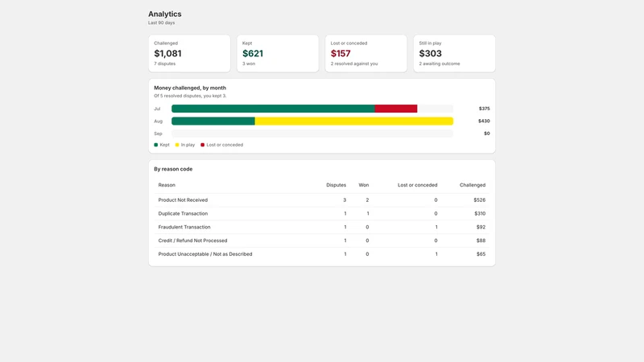
Task: Click the 'Money challenged, by month' heading
Action: point(190,88)
